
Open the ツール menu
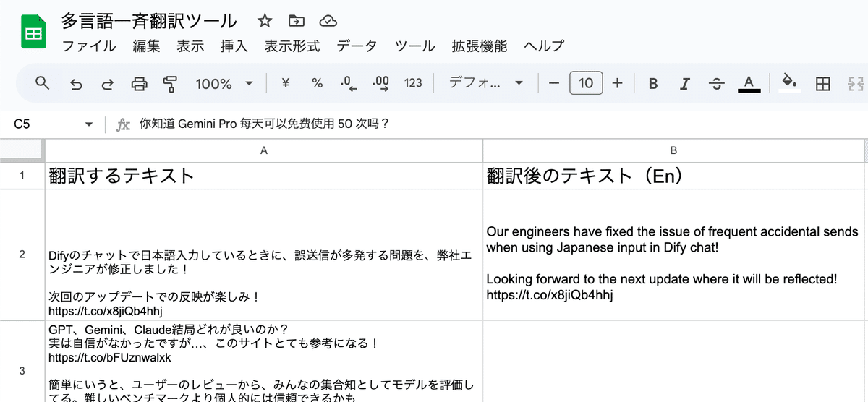415,46
